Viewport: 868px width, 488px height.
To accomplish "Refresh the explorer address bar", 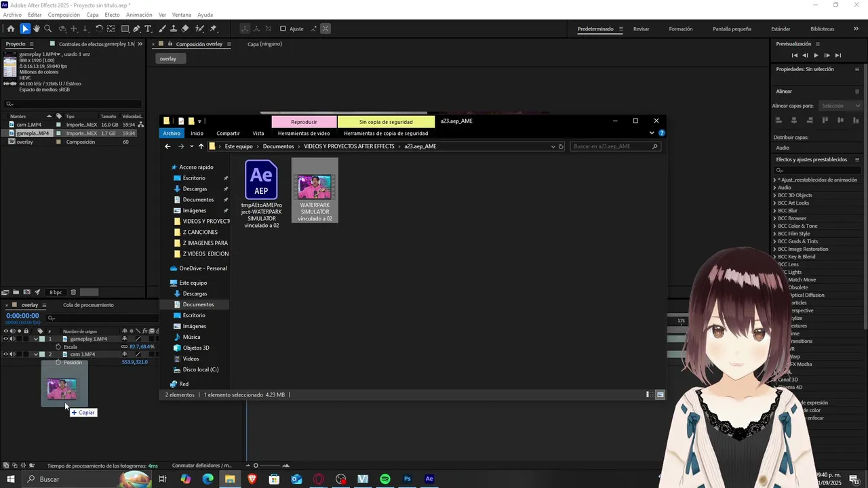I will pyautogui.click(x=561, y=146).
